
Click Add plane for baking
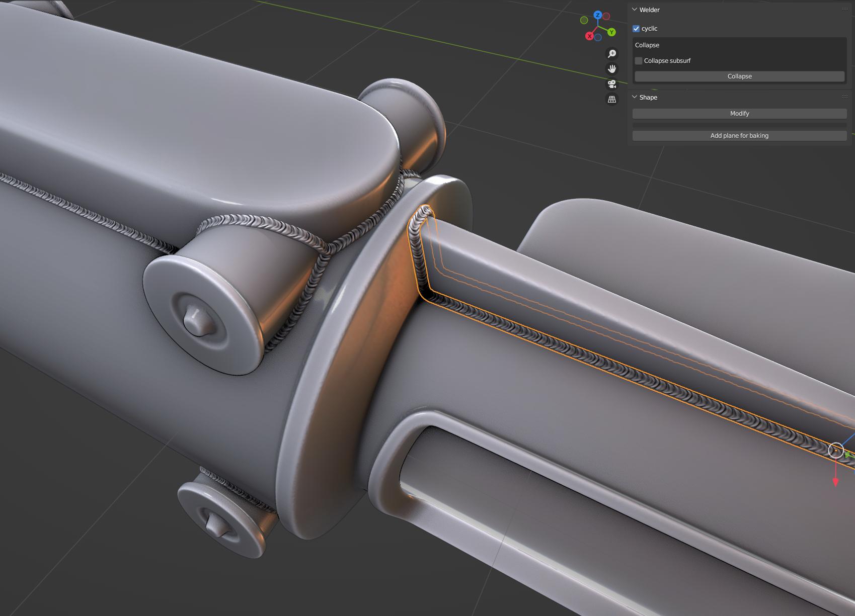pos(739,136)
